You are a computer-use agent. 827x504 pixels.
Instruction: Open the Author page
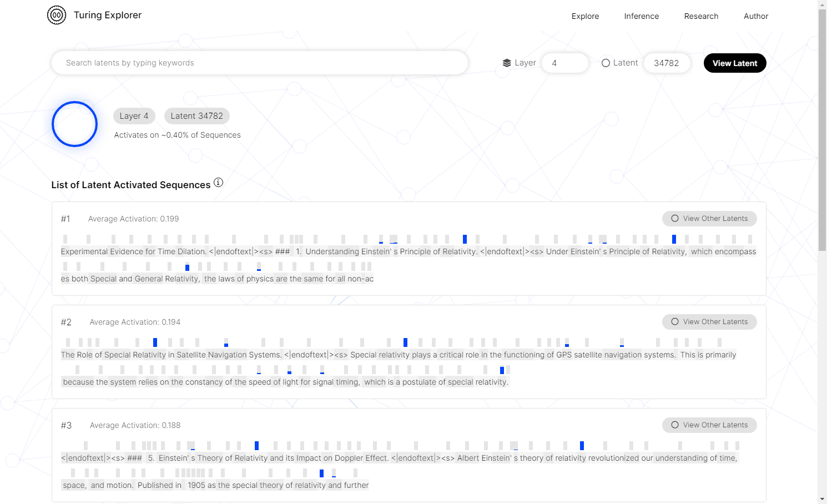tap(755, 16)
